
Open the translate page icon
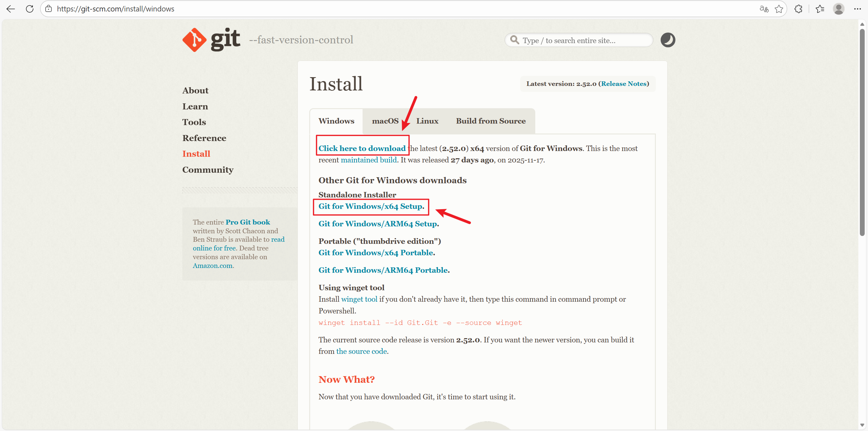(764, 9)
